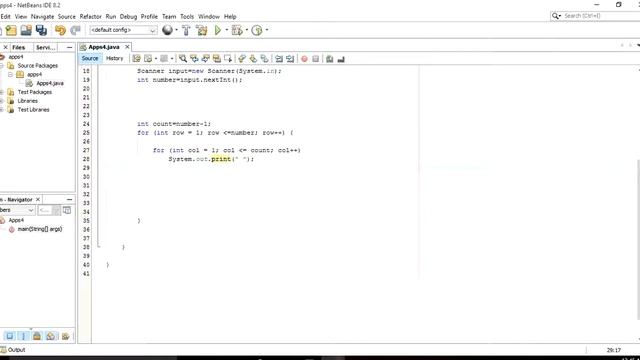640x360 pixels.
Task: Toggle the last Navigator filter button
Action: click(65, 336)
